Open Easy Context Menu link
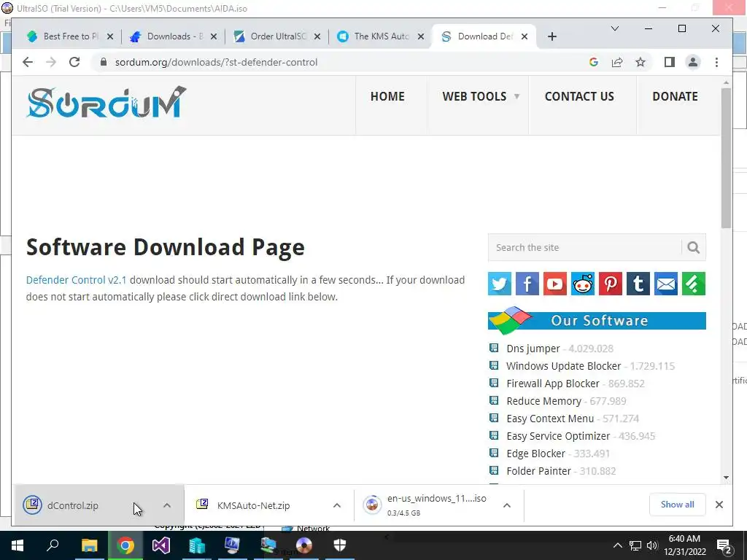747x560 pixels. coord(550,419)
